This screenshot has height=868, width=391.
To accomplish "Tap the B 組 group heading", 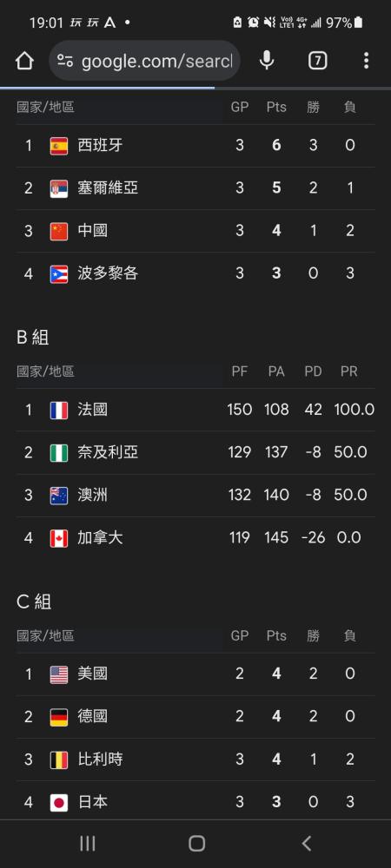I will point(33,337).
